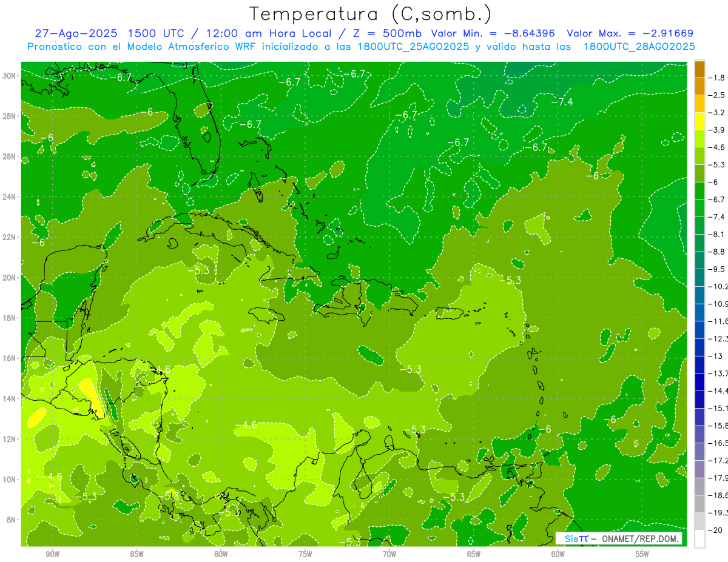Click the "-10.9" color scale label
The width and height of the screenshot is (728, 562).
point(718,304)
